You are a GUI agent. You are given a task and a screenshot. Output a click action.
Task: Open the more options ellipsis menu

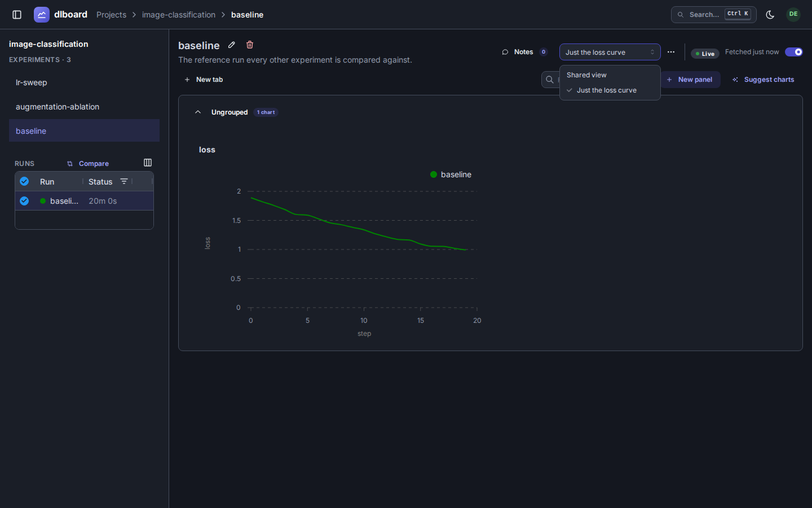(x=671, y=52)
